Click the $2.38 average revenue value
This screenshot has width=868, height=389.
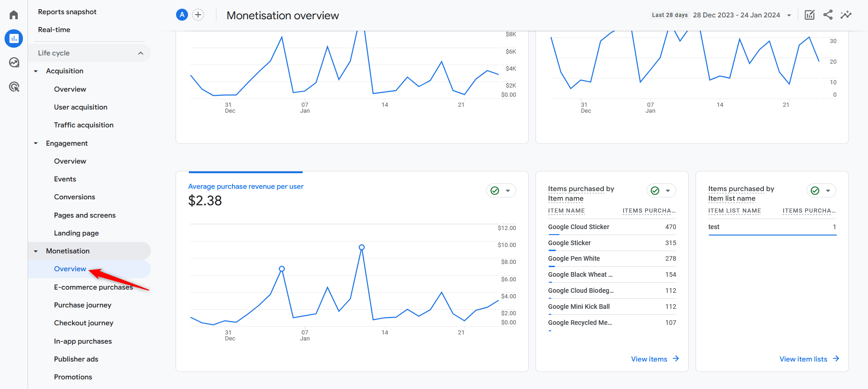(x=205, y=201)
